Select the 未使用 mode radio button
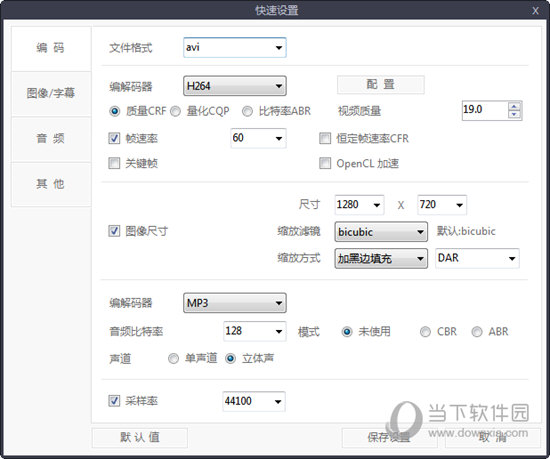The height and width of the screenshot is (459, 550). pos(347,332)
